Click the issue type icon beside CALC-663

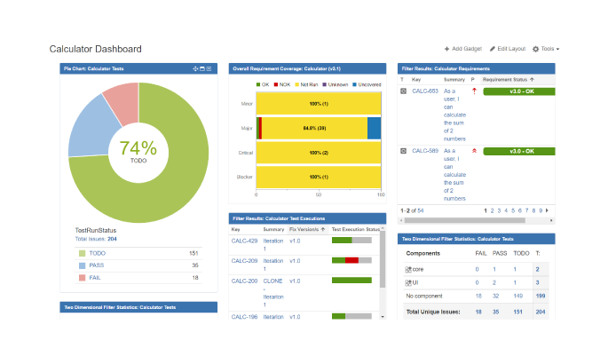(404, 91)
